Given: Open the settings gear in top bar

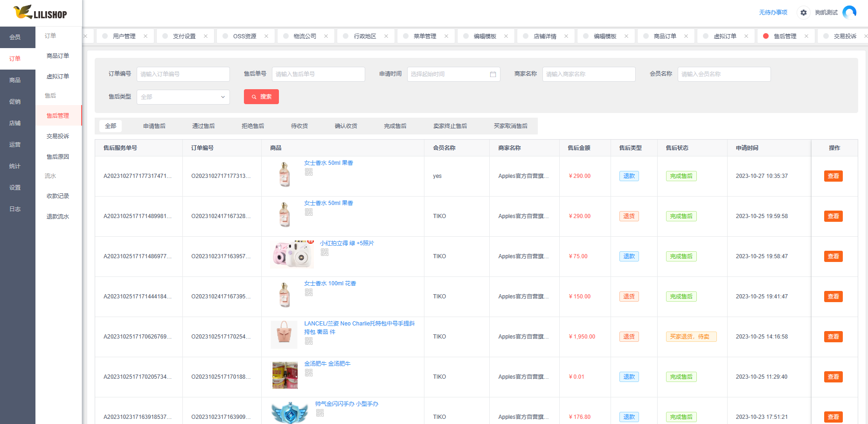Looking at the screenshot, I should (x=803, y=13).
